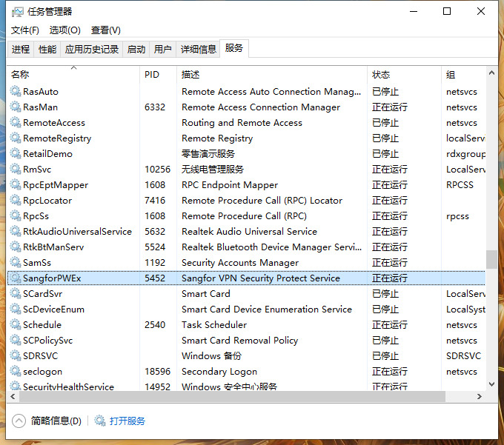Image resolution: width=504 pixels, height=445 pixels.
Task: Click the services gear icon beside 打开服务
Action: [100, 421]
